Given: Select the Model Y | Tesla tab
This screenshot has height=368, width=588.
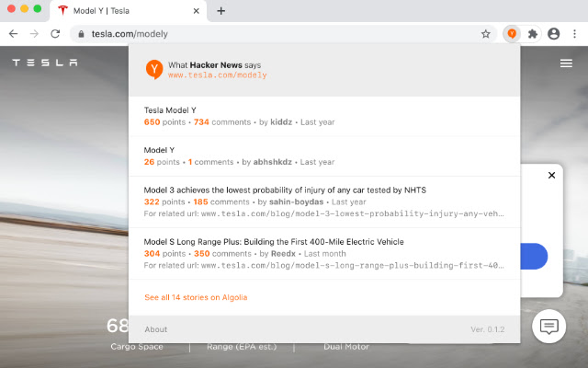Looking at the screenshot, I should pyautogui.click(x=129, y=11).
